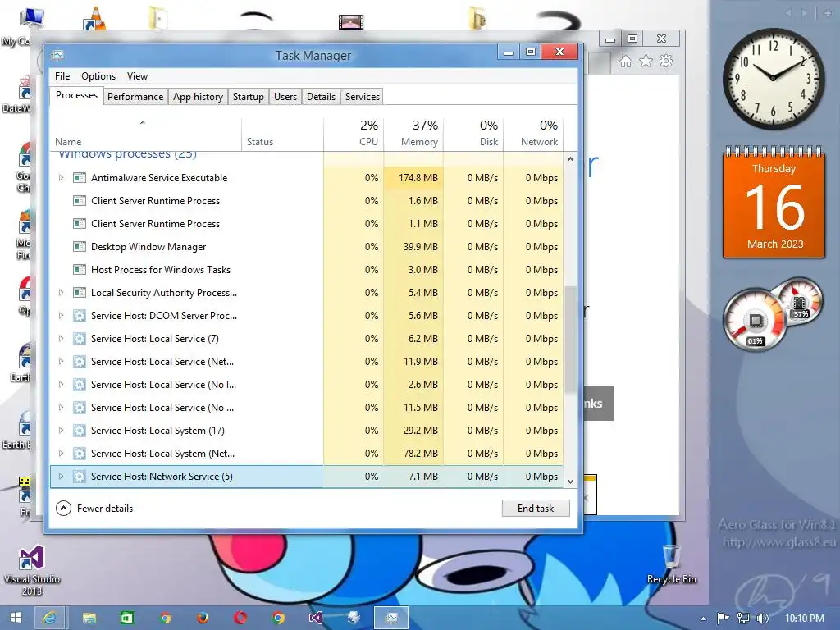Image resolution: width=840 pixels, height=630 pixels.
Task: Open File Explorer from the taskbar
Action: click(x=89, y=619)
